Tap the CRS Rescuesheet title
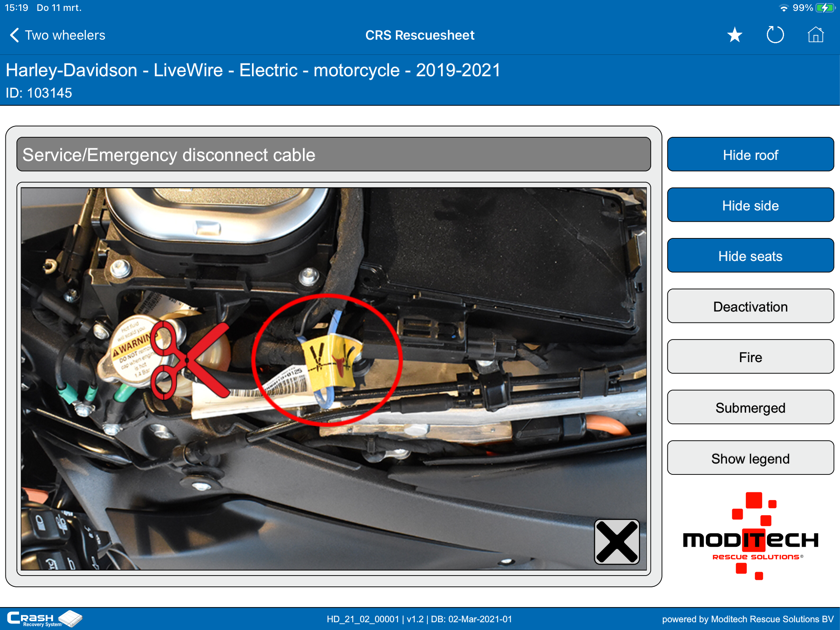The height and width of the screenshot is (630, 840). click(420, 35)
